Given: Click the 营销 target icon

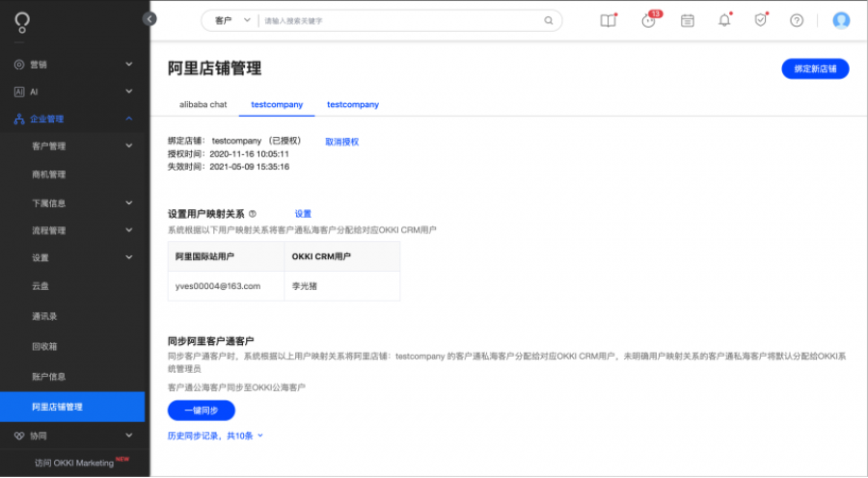Looking at the screenshot, I should (19, 65).
